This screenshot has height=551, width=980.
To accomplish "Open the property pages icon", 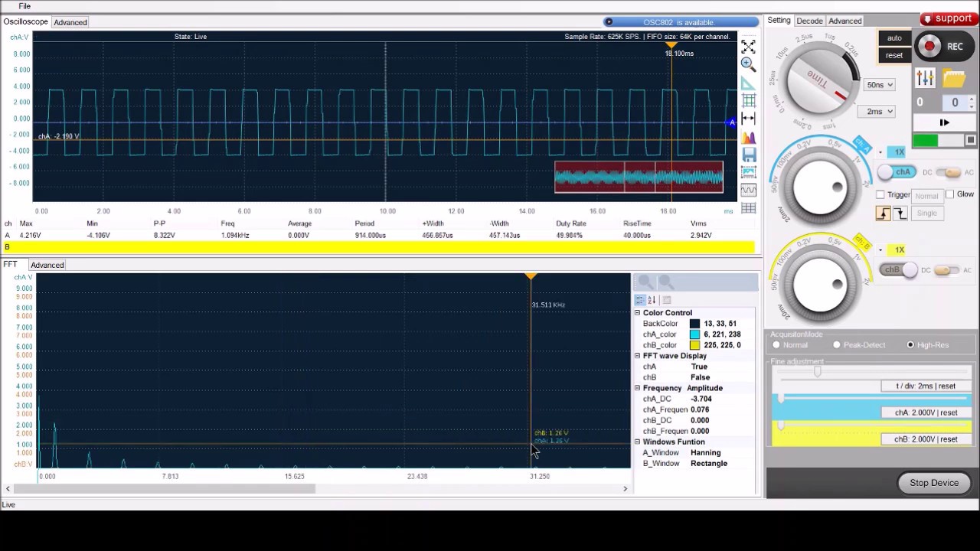I will [666, 300].
